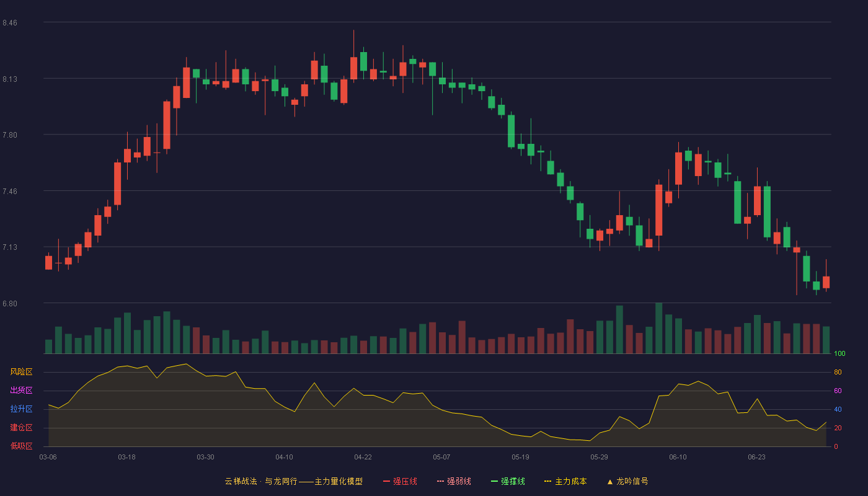Select the 拉升区 zone label

click(21, 409)
